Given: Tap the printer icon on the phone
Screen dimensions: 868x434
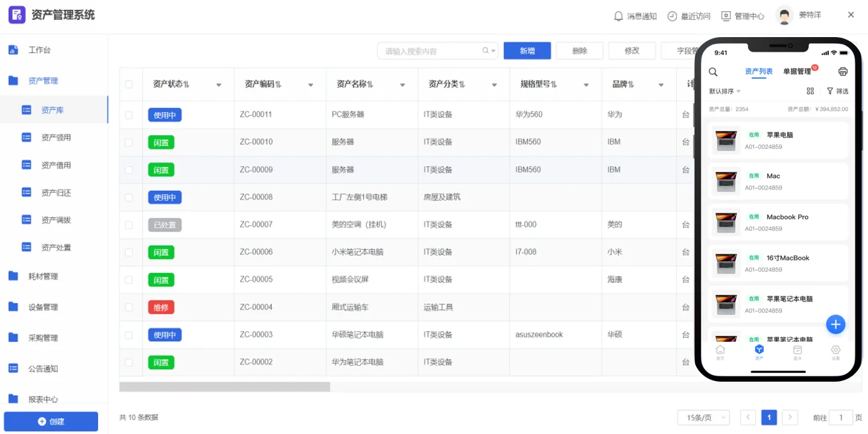Looking at the screenshot, I should (843, 72).
